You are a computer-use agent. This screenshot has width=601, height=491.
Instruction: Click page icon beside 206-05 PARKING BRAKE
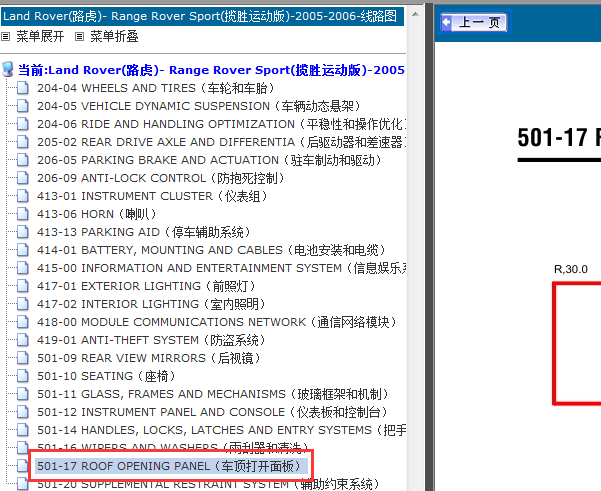click(23, 160)
